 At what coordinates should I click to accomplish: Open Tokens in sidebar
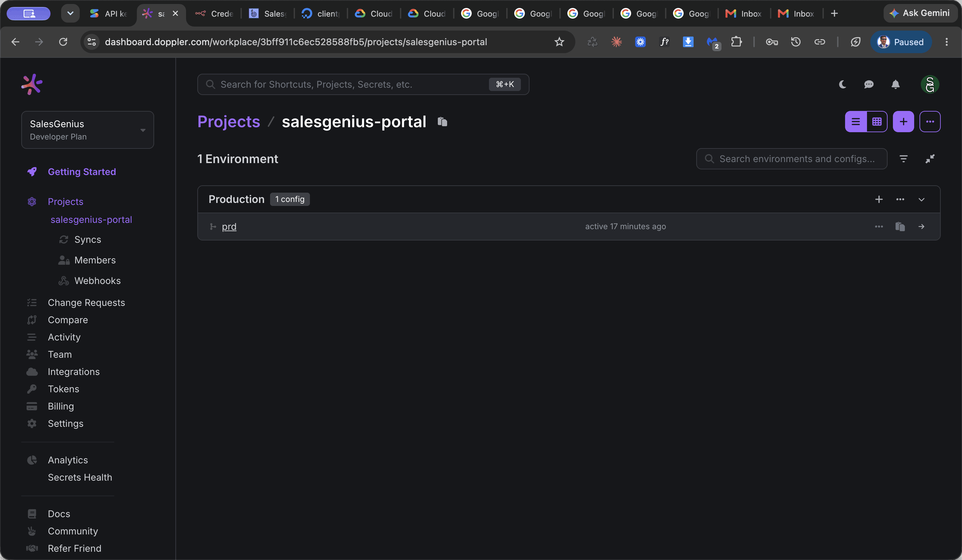63,389
